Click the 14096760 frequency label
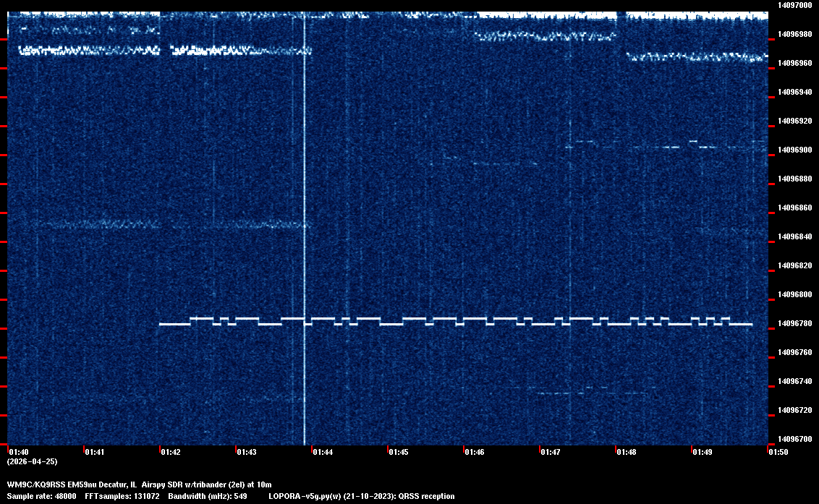819x504 pixels. click(x=794, y=352)
